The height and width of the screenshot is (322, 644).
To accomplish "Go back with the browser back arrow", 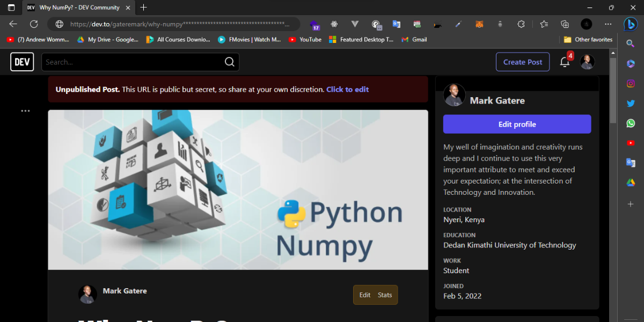I will click(x=13, y=24).
